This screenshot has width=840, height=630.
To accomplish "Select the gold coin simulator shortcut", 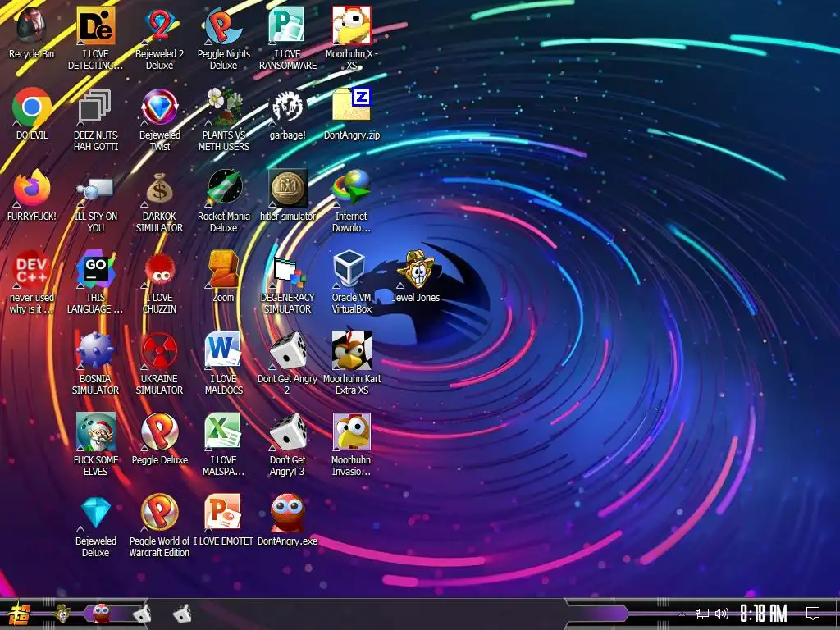I will click(288, 195).
